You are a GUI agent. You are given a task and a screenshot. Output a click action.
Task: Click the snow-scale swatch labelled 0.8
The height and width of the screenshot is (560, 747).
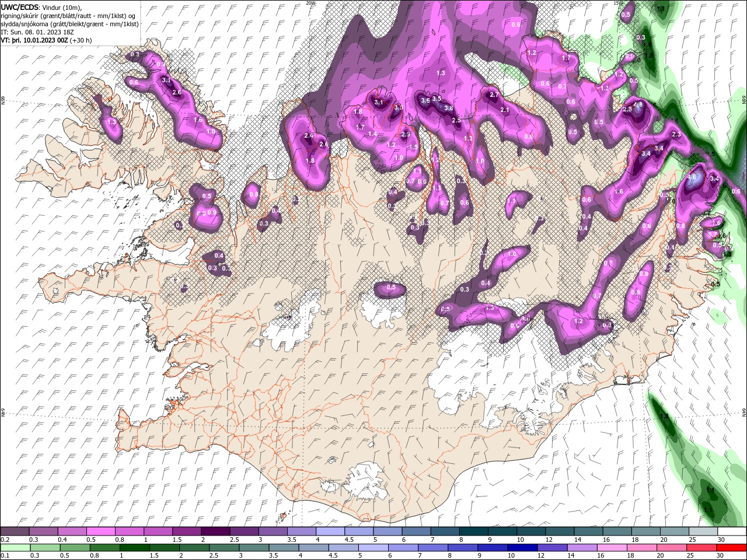point(130,531)
